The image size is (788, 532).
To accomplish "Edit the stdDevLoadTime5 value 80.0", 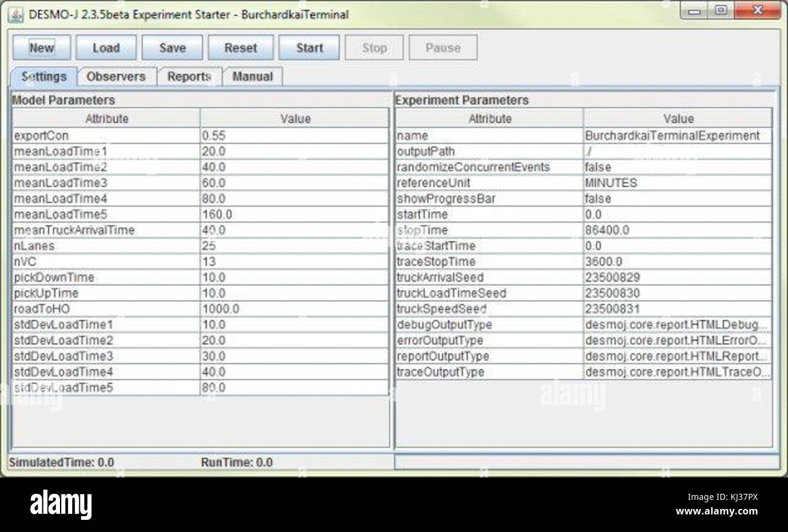I will [295, 388].
